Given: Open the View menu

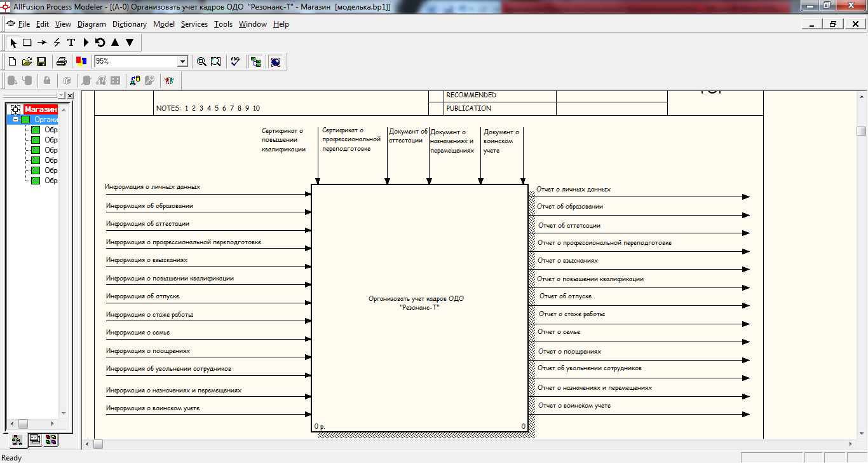Looking at the screenshot, I should click(63, 24).
